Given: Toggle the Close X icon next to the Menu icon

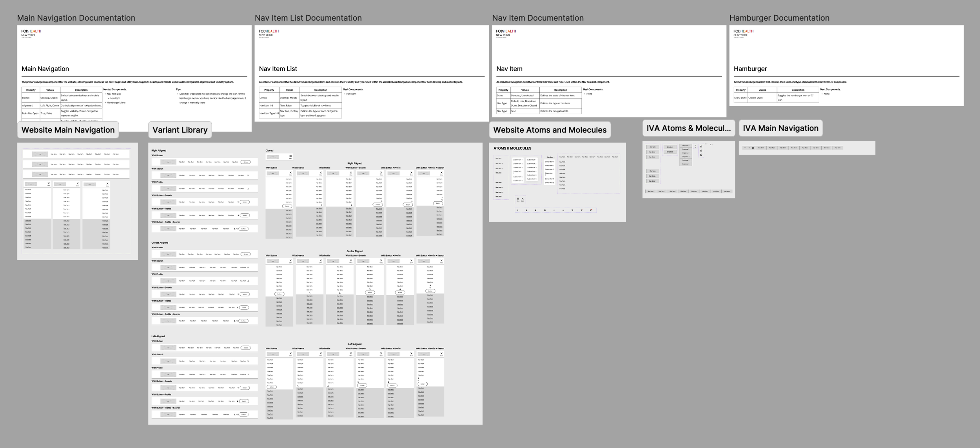Looking at the screenshot, I should [x=523, y=199].
